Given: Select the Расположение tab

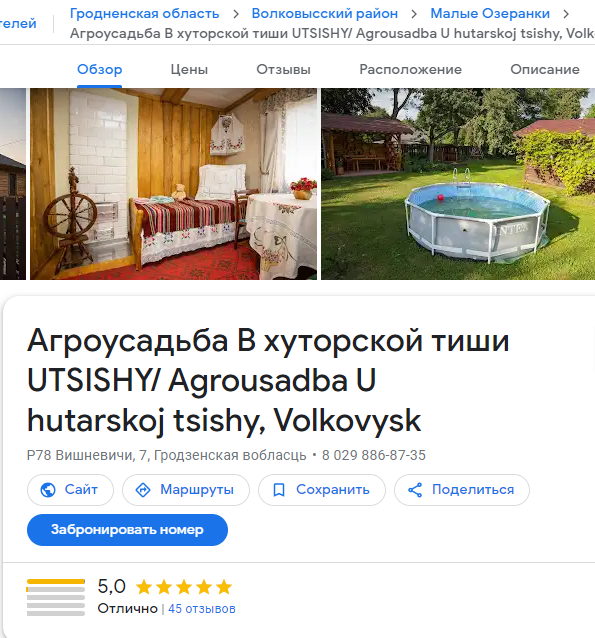Looking at the screenshot, I should click(x=410, y=70).
